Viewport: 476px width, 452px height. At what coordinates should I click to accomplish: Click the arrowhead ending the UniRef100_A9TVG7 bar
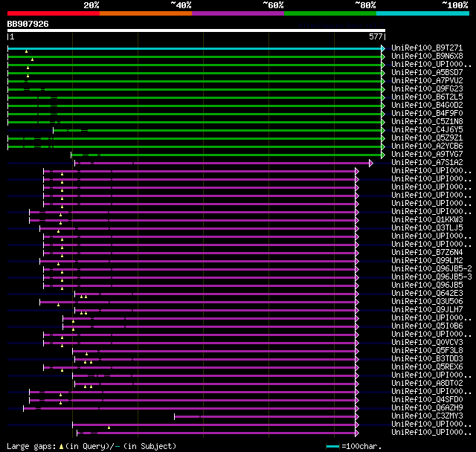pyautogui.click(x=383, y=155)
